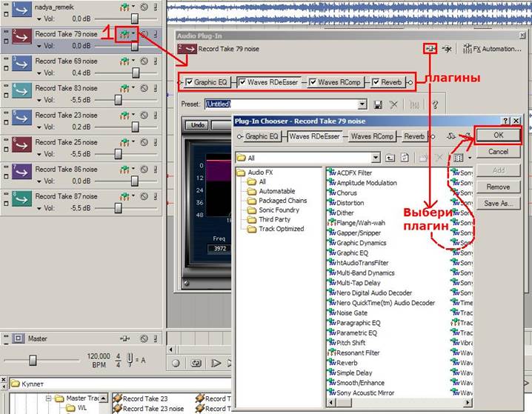Click the Preset name field showing (Untitled)
532x414 pixels.
(x=282, y=104)
